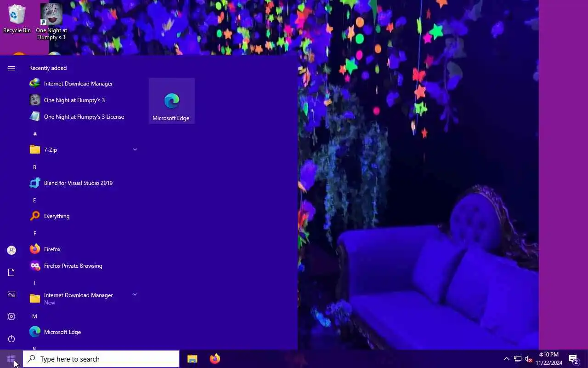588x368 pixels.
Task: Open the clock showing 4:10 PM
Action: 549,359
